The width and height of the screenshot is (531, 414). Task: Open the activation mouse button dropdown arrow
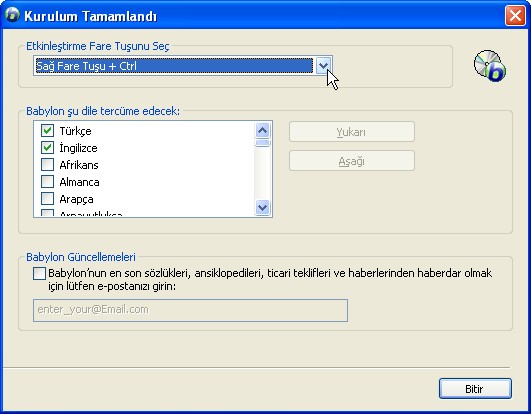[324, 66]
